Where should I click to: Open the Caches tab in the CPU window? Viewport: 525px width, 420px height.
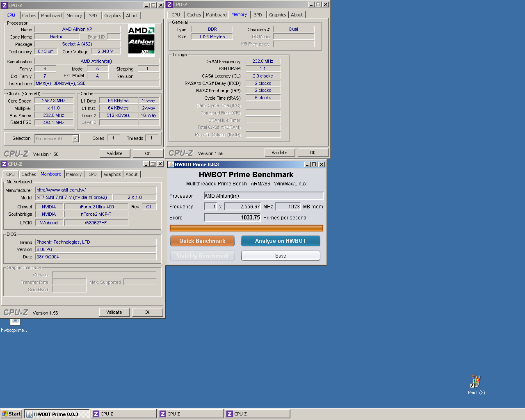tap(29, 16)
